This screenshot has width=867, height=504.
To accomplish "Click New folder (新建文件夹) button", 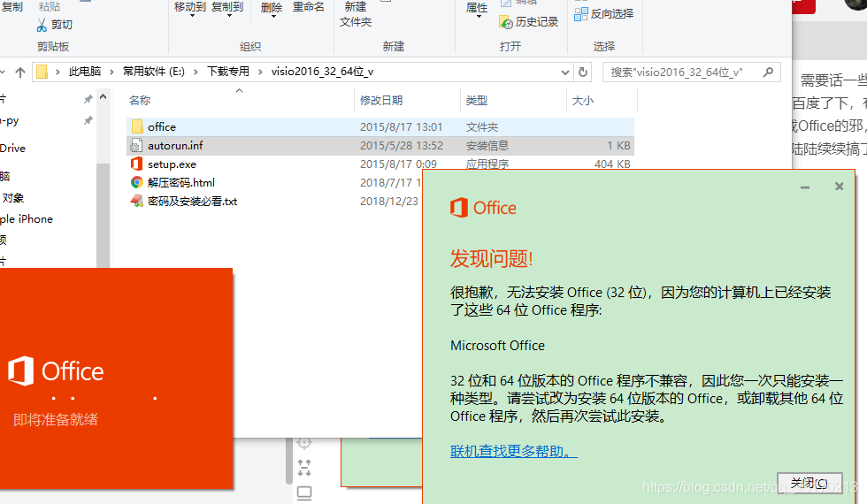I will (355, 14).
